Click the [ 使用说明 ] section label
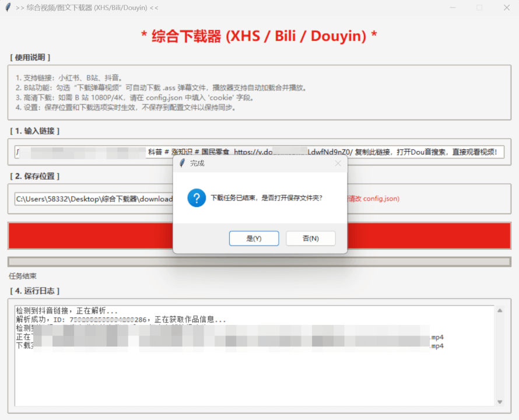The width and height of the screenshot is (519, 420). [x=30, y=57]
